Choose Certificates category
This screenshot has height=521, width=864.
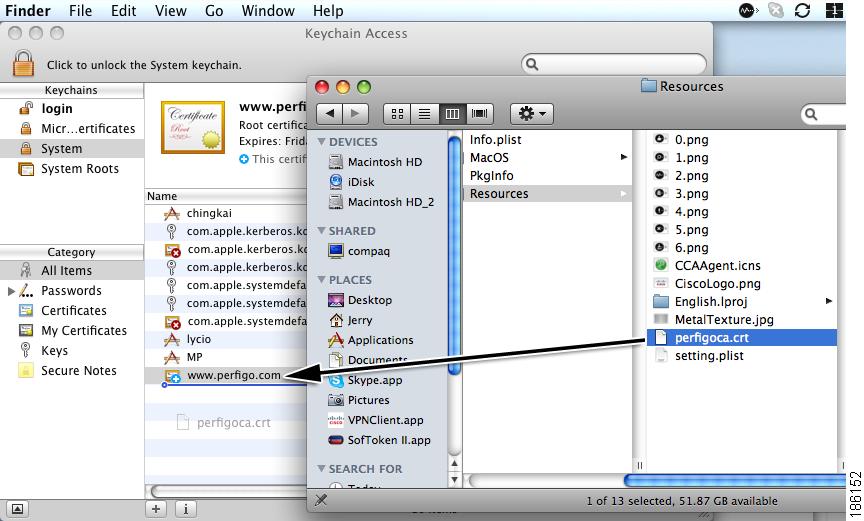(72, 311)
